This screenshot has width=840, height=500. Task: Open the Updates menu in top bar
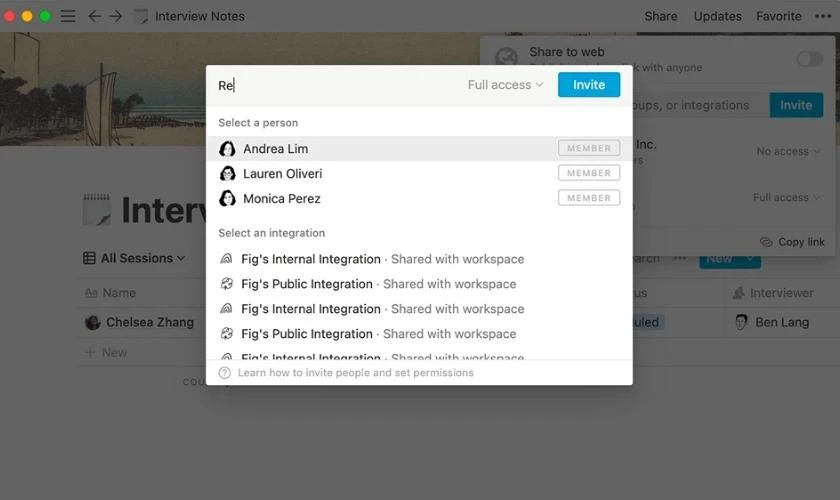click(717, 16)
